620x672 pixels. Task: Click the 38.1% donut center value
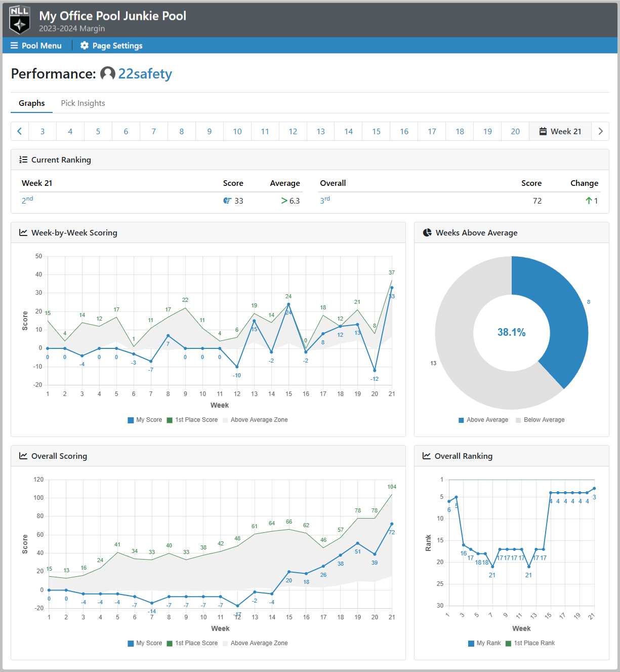pos(511,332)
